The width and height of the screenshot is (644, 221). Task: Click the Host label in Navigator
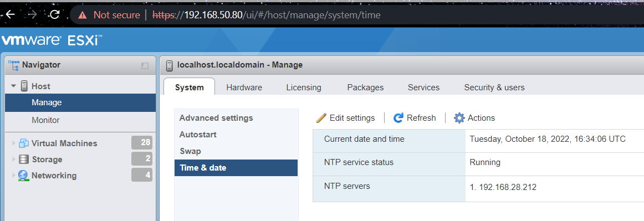(40, 86)
